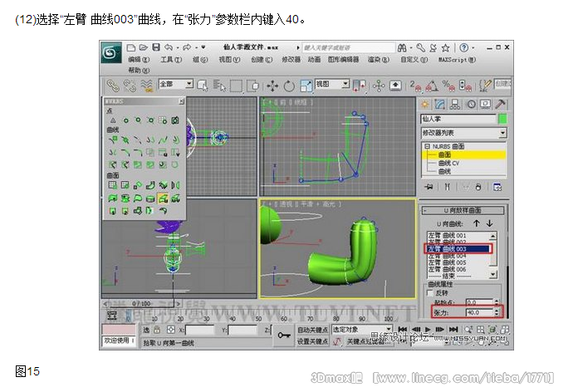Screen dimensions: 578x392
Task: Click the Undo arrow icon
Action: pyautogui.click(x=169, y=47)
